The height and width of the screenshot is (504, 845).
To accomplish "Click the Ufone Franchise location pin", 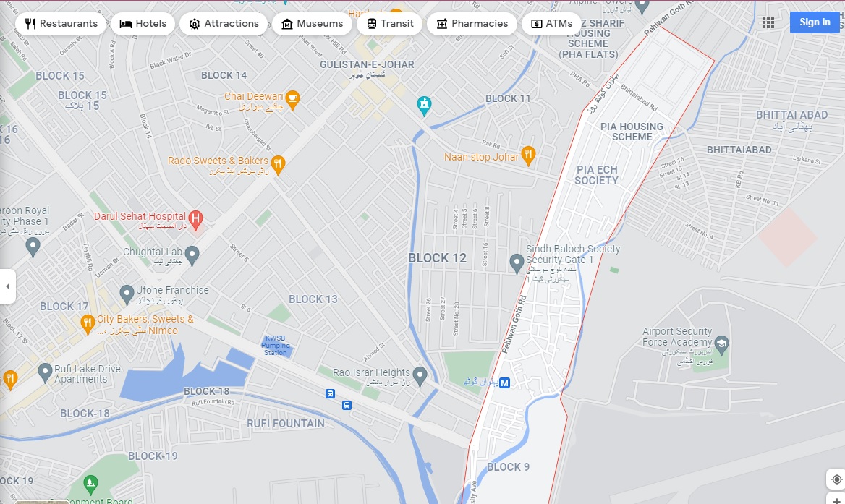I will 127,294.
